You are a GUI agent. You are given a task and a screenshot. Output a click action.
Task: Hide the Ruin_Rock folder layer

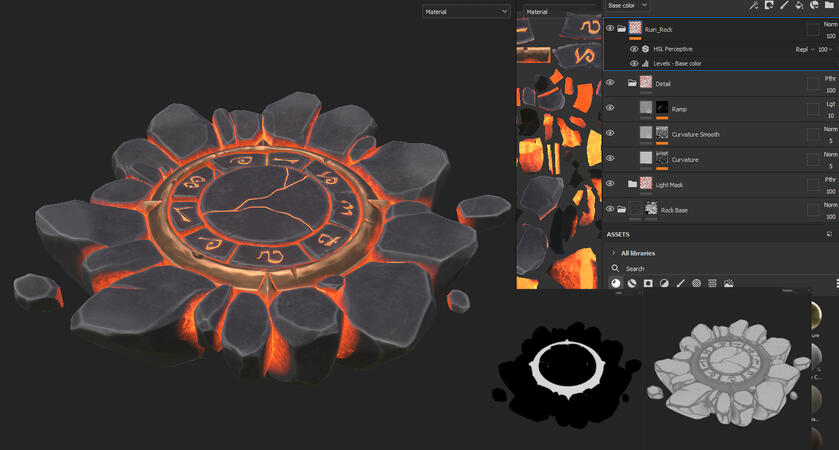[x=610, y=29]
